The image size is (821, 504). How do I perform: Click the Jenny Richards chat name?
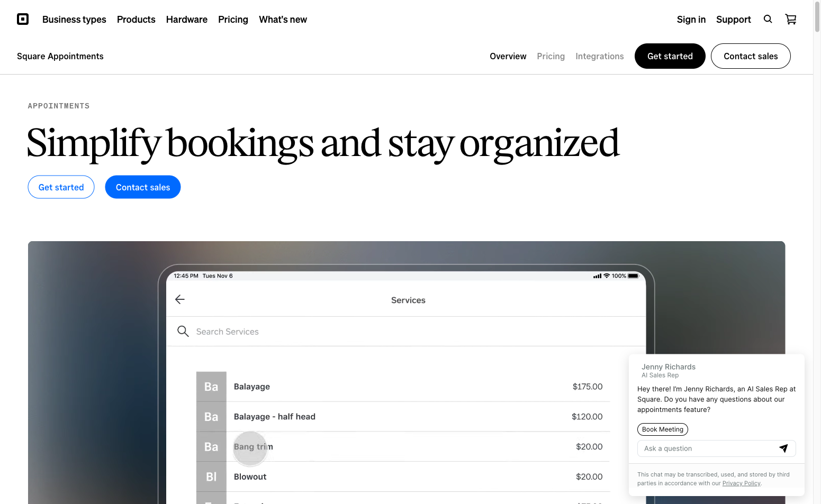[669, 367]
